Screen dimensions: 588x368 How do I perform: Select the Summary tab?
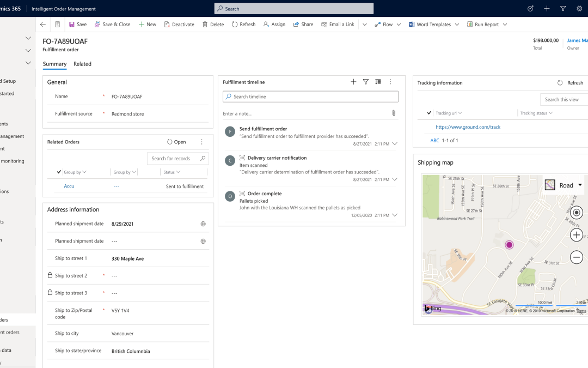point(54,64)
